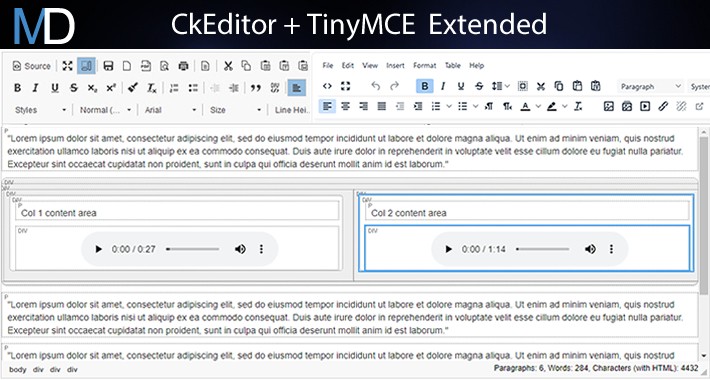Toggle bold in TinyMCE toolbar
This screenshot has height=380, width=710.
tap(425, 86)
